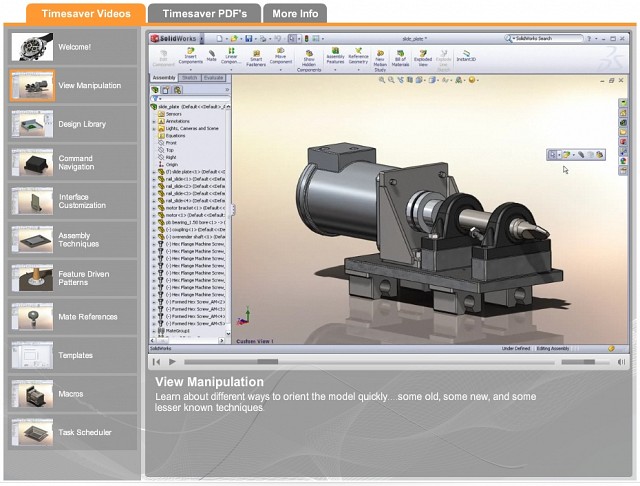
Task: Click Bill of Materials tool
Action: point(400,58)
